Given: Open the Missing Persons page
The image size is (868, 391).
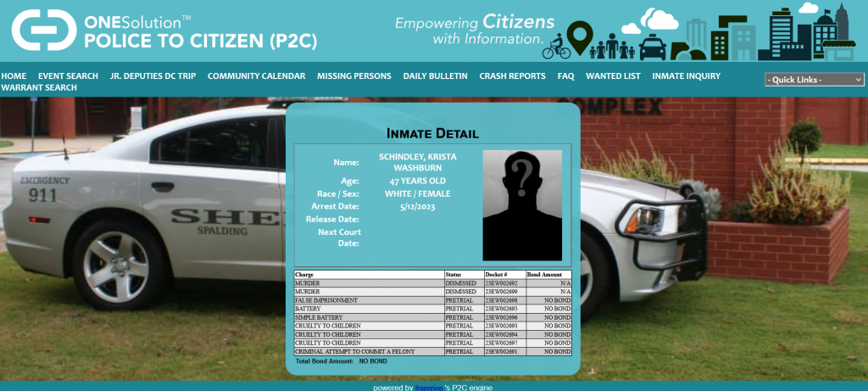Looking at the screenshot, I should (354, 76).
